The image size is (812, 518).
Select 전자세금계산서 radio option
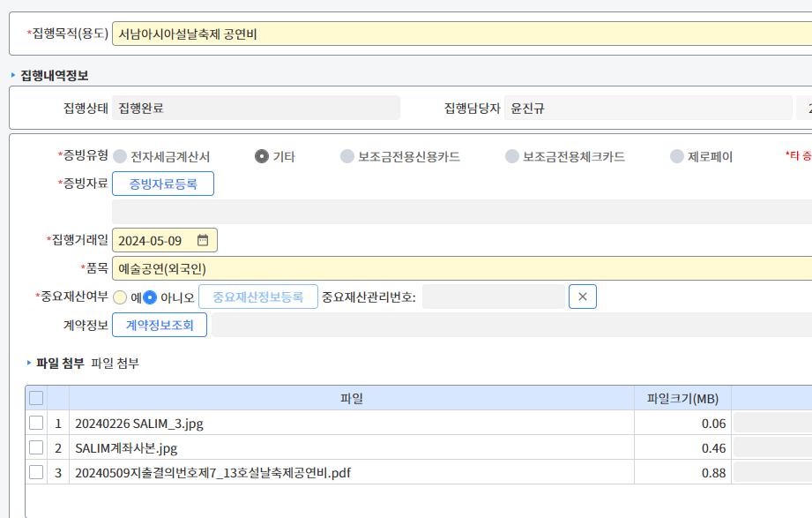coord(120,156)
